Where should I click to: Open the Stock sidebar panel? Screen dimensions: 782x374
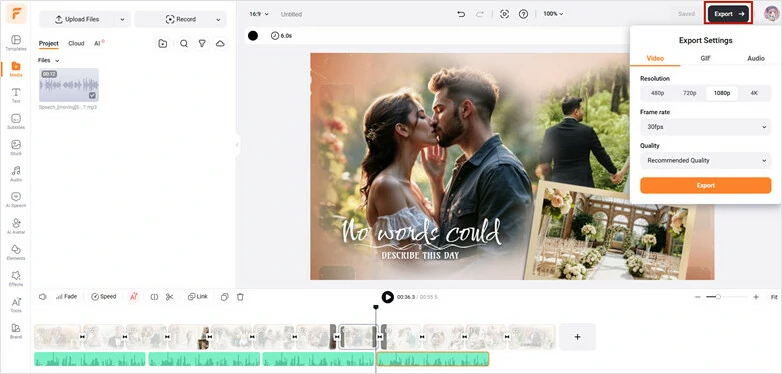[16, 148]
